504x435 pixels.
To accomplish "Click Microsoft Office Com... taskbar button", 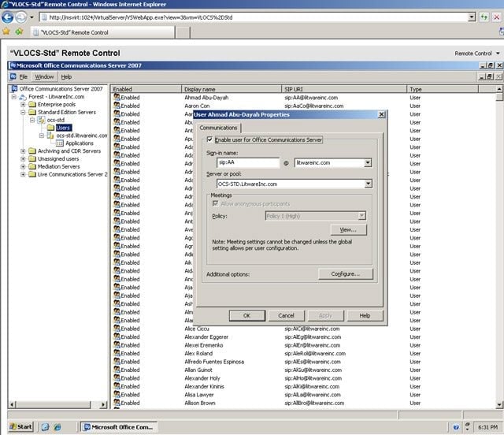I will click(119, 427).
